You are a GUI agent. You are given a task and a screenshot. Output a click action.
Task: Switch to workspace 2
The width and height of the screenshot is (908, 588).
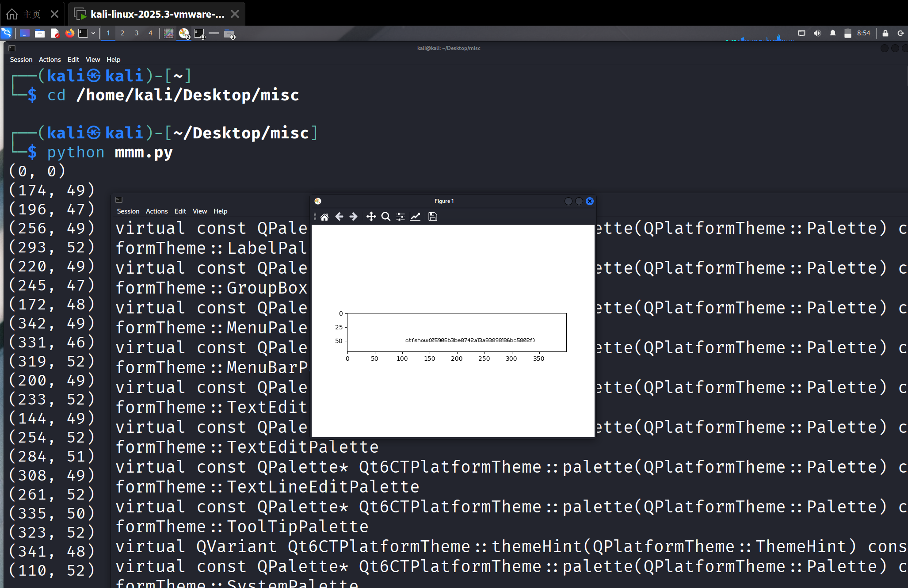(x=122, y=33)
